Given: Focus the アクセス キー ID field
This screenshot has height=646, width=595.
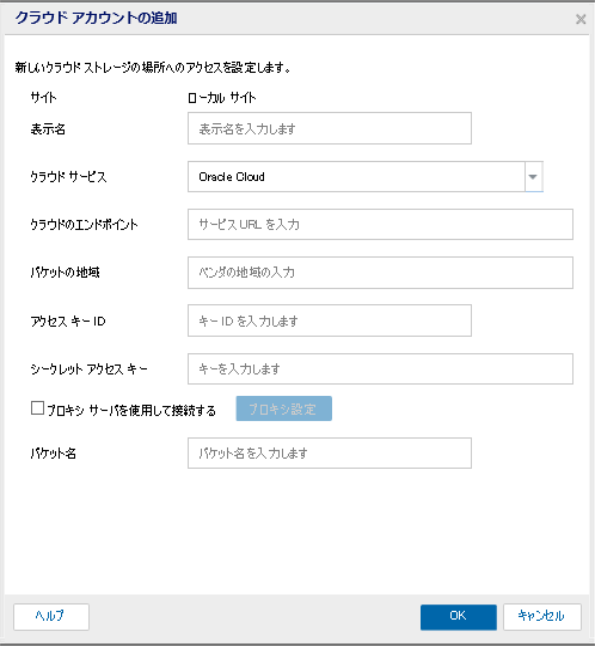Looking at the screenshot, I should tap(329, 321).
